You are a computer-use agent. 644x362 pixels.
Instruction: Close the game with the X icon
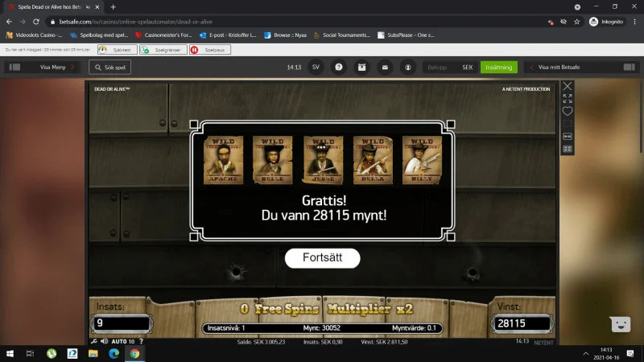point(568,86)
